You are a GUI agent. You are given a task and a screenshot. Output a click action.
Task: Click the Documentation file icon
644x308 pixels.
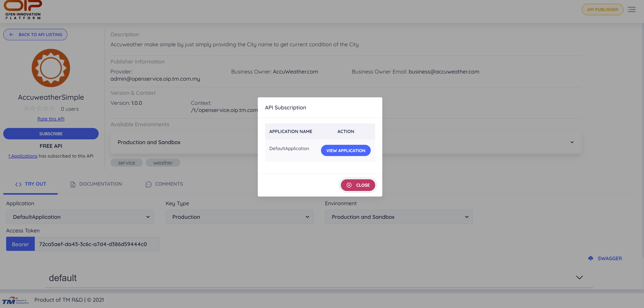[x=73, y=184]
